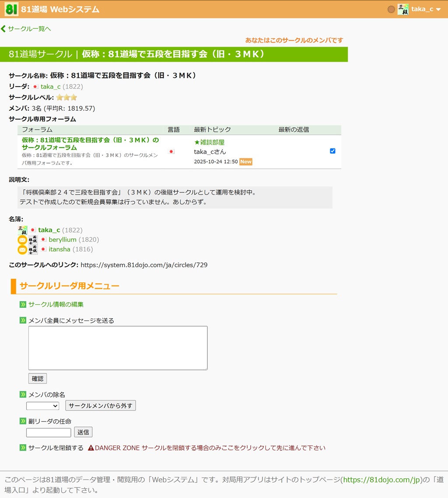
Task: Click the サークルメンバから外す button
Action: (101, 406)
